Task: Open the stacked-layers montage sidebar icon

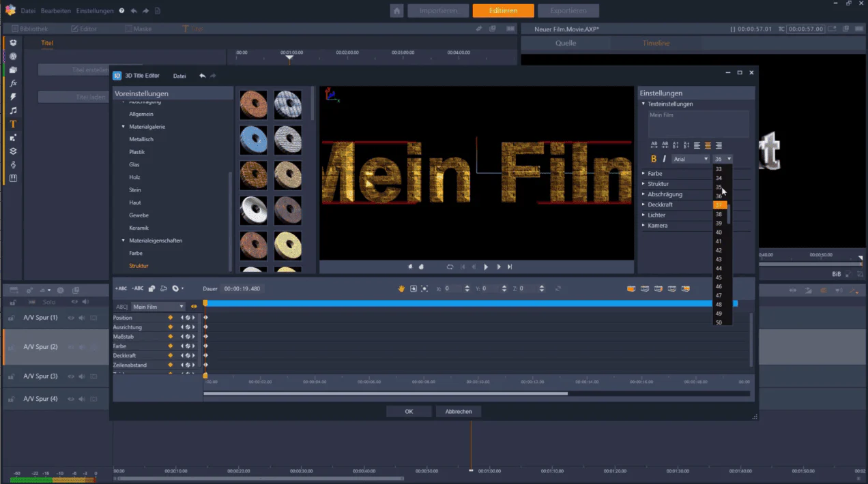Action: (x=13, y=151)
